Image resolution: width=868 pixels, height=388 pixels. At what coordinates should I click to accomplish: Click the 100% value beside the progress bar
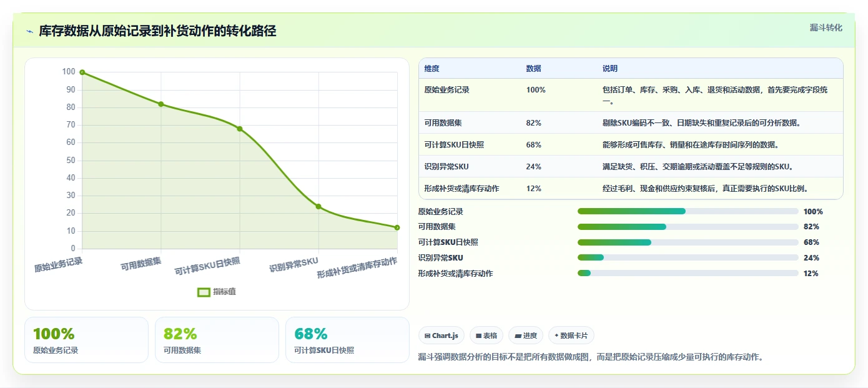point(813,212)
